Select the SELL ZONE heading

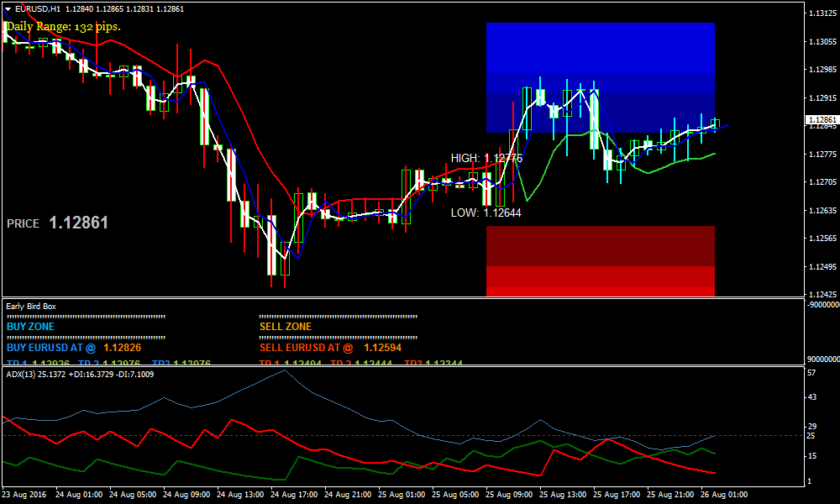(x=286, y=327)
